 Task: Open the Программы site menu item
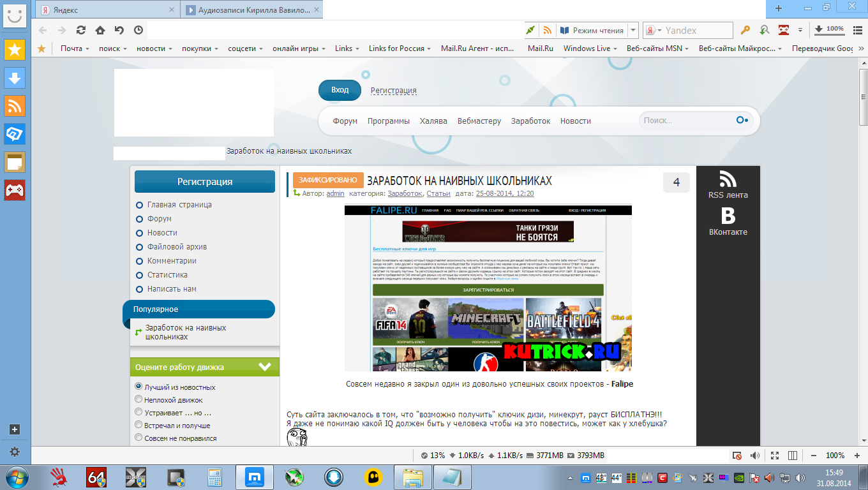(389, 121)
